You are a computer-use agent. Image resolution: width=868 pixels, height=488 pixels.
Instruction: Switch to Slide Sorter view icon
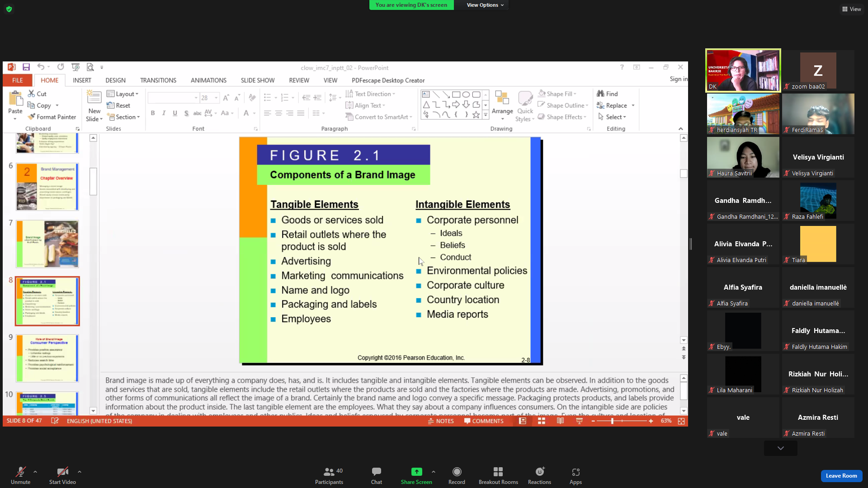541,421
